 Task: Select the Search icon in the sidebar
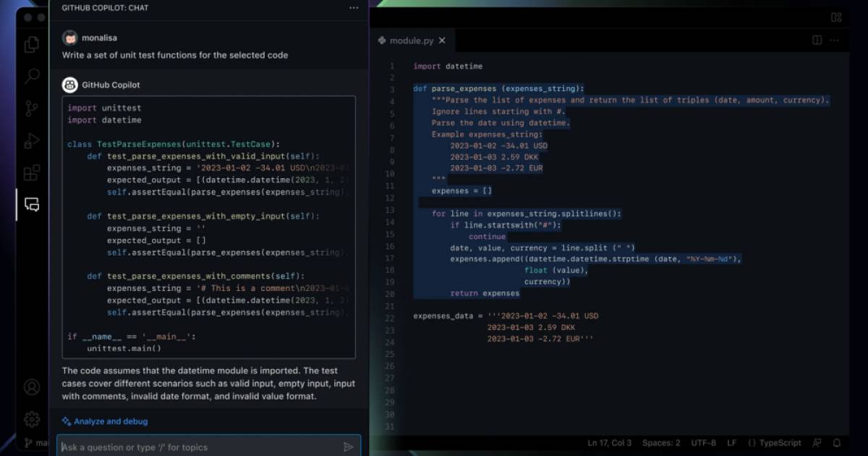[x=31, y=76]
